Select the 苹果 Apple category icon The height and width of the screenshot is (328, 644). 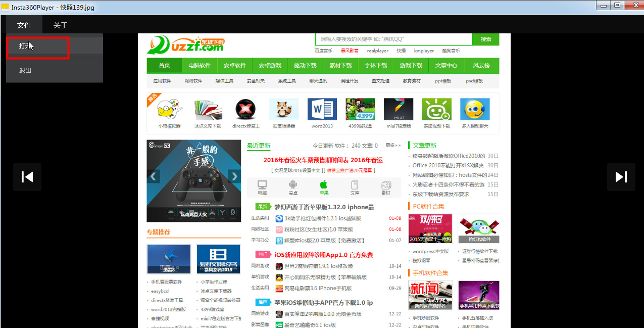324,187
